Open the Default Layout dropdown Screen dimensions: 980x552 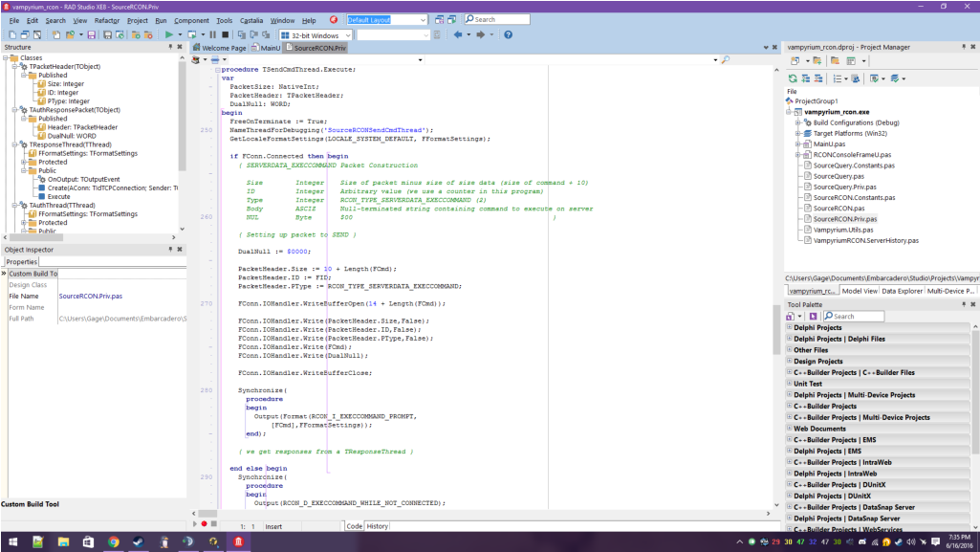click(424, 20)
